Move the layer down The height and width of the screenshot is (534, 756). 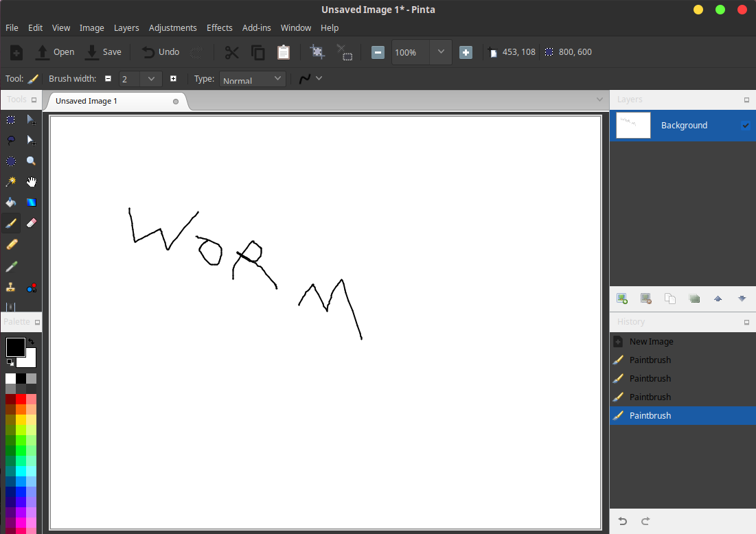[742, 299]
